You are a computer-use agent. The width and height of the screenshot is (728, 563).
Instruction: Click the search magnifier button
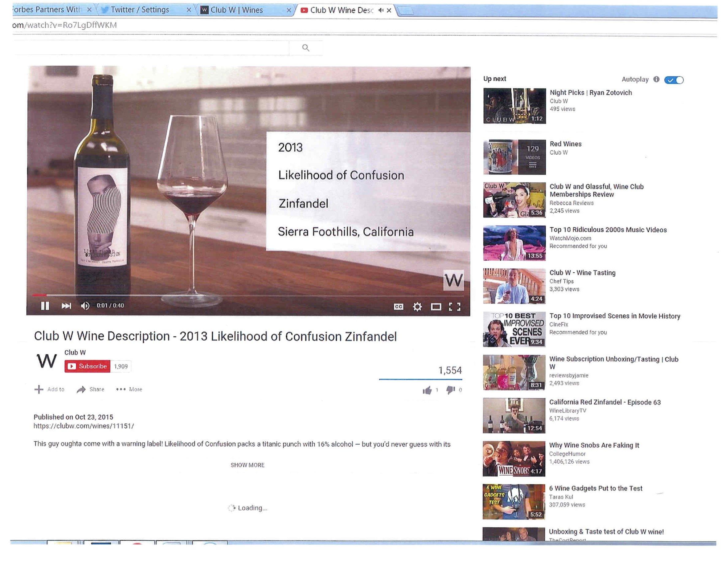click(x=306, y=48)
